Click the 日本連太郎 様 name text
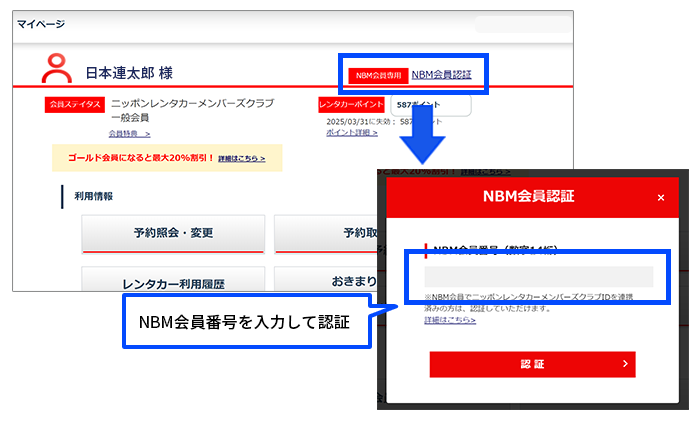The height and width of the screenshot is (430, 700). point(129,73)
